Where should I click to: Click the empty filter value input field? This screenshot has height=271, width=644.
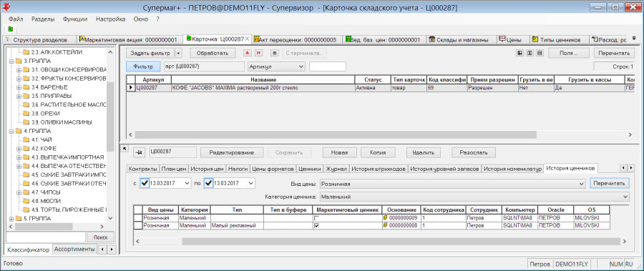(328, 66)
